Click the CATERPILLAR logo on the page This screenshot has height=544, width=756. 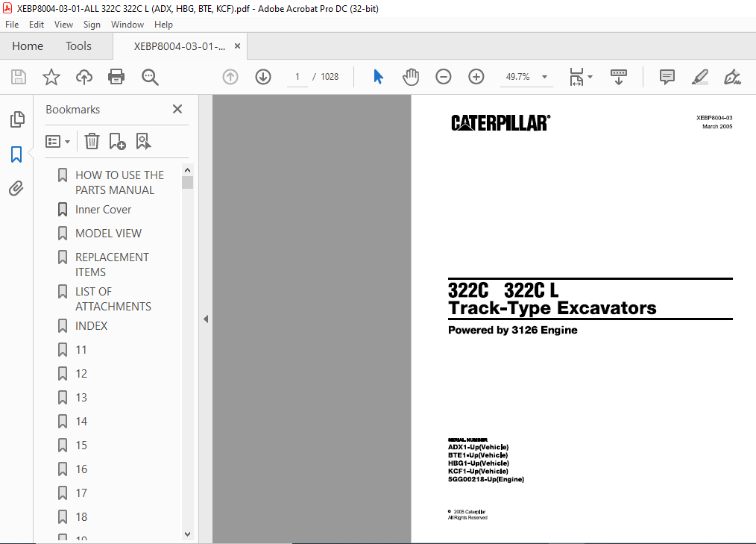pyautogui.click(x=500, y=122)
